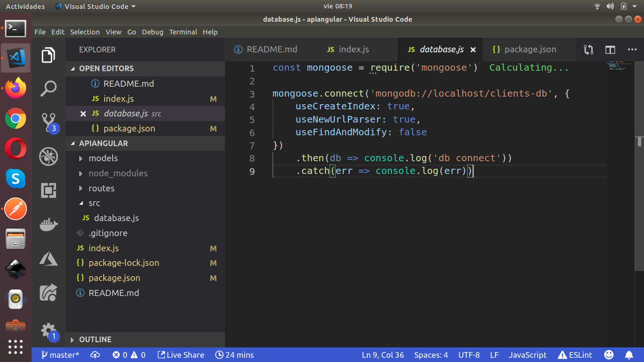Close the database.js editor tab
The height and width of the screenshot is (362, 644).
point(473,49)
